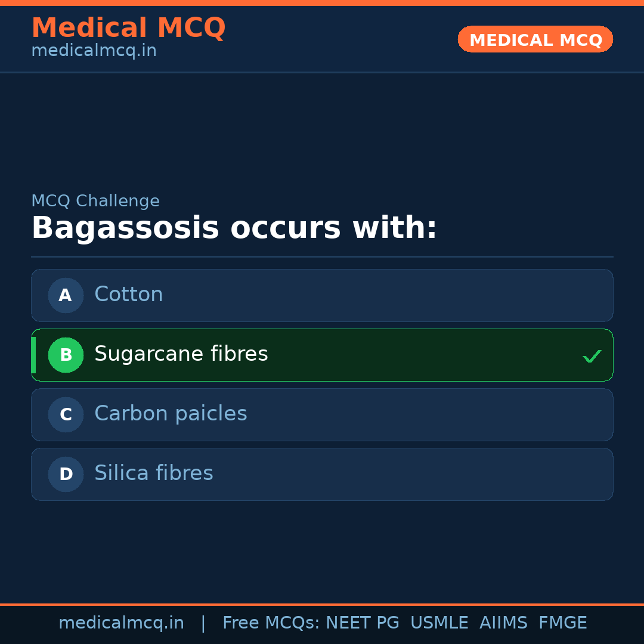Click the FMGE label in the footer
644x644 pixels.
[x=562, y=623]
